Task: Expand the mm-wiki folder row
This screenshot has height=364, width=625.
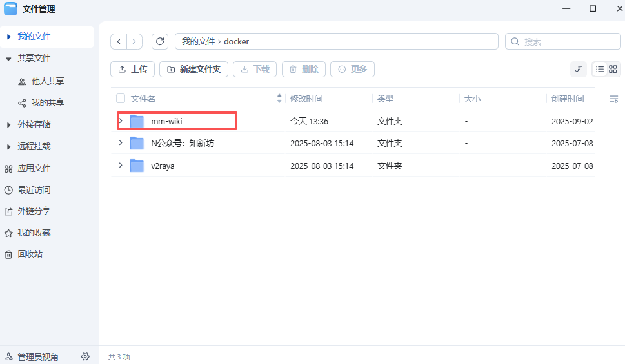Action: click(x=121, y=120)
